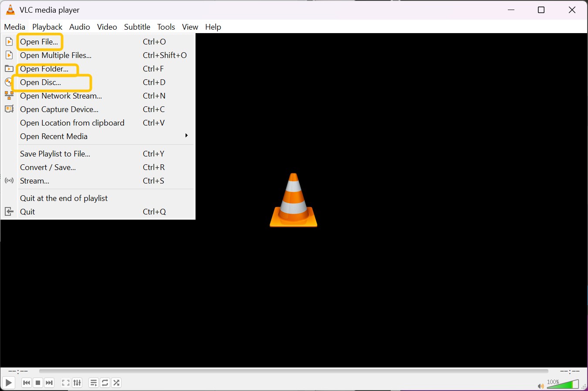Toggle the Stream option
Viewport: 588px width, 391px height.
(x=35, y=181)
